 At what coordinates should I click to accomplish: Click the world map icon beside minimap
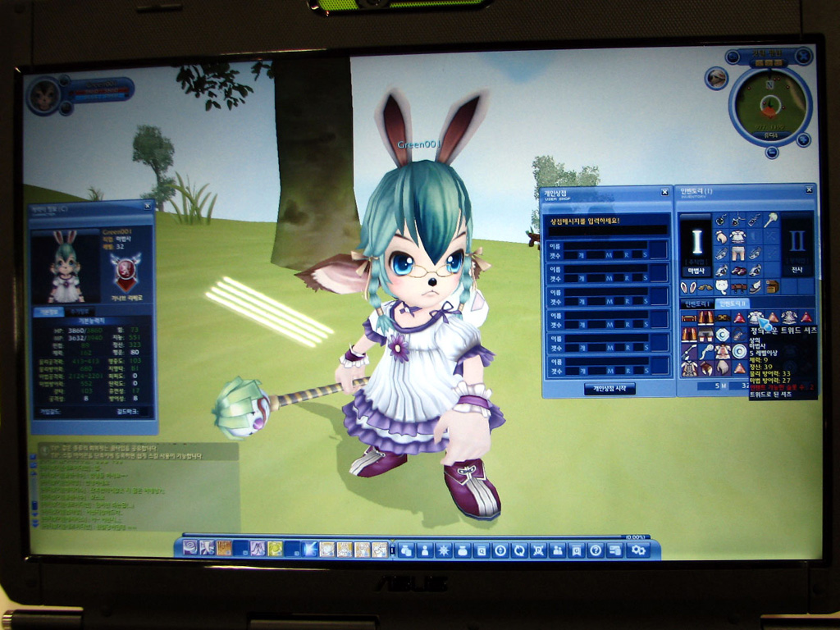click(x=716, y=78)
